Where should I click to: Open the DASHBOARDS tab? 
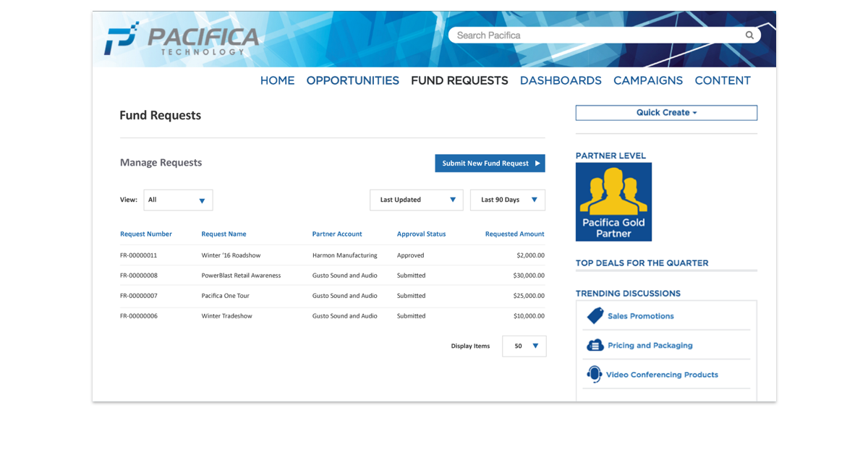561,80
